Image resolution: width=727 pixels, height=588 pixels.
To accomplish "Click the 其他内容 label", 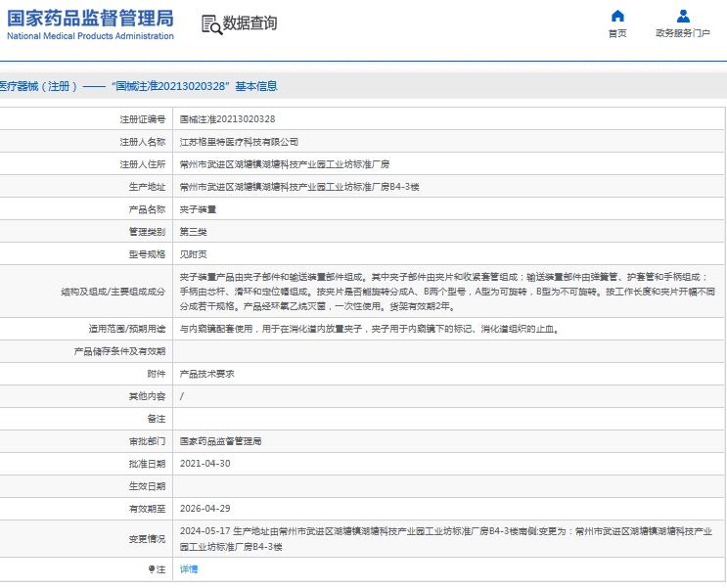I will tap(147, 396).
